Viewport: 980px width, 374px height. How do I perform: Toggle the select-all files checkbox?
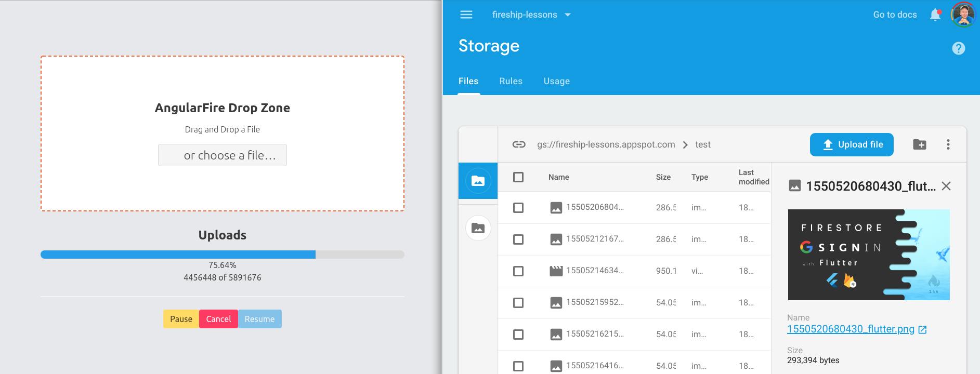click(518, 177)
